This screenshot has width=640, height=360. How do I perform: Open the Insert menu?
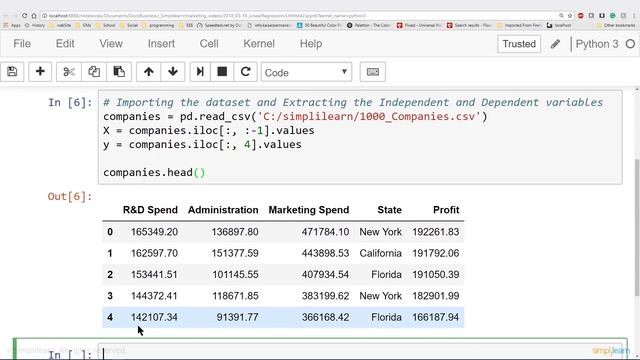[161, 44]
